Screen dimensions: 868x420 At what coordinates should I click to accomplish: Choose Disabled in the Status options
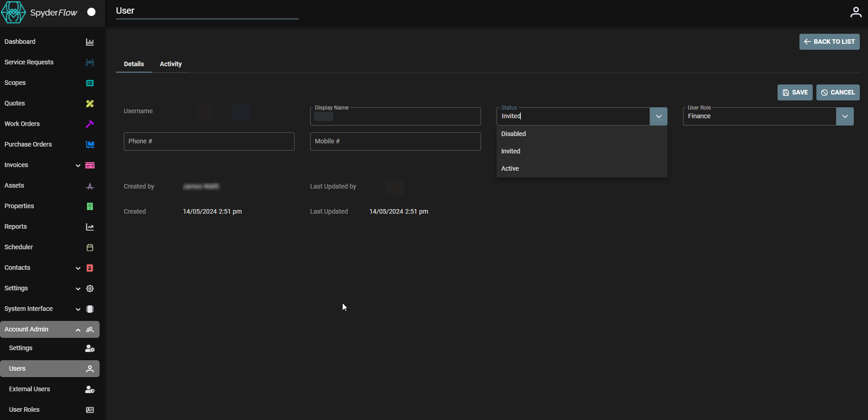pyautogui.click(x=513, y=134)
